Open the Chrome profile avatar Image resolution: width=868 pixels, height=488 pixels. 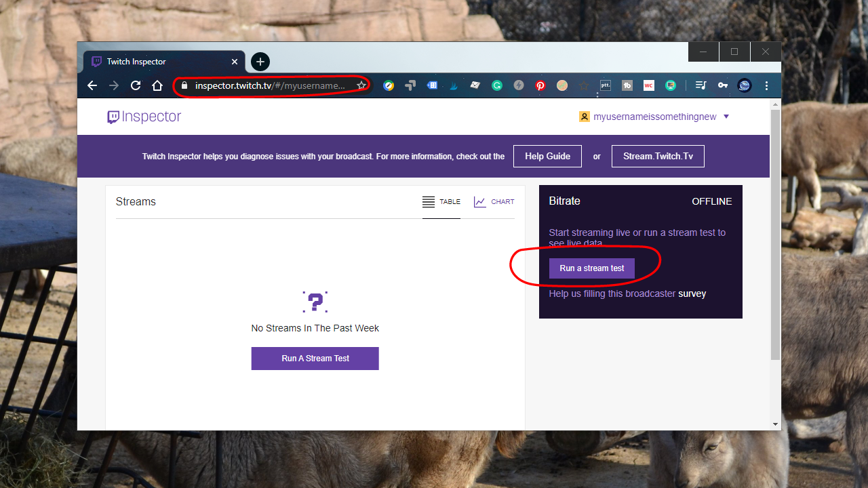(745, 85)
